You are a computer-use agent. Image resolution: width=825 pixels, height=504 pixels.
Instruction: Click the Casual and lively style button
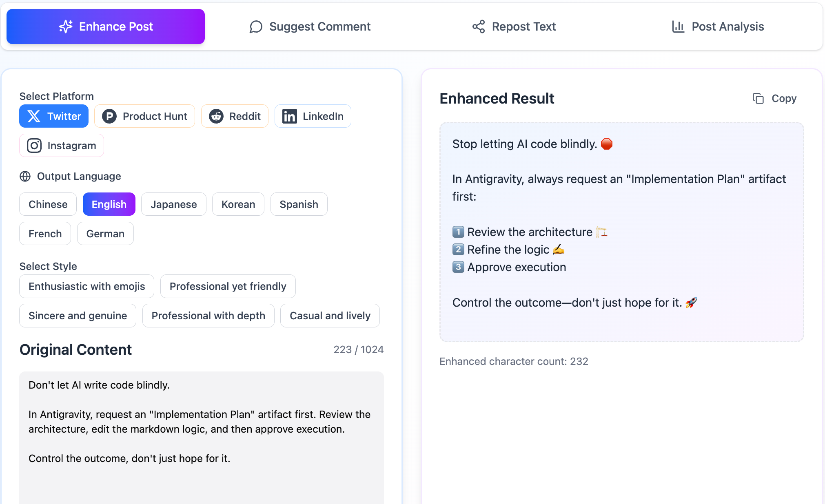coord(330,315)
